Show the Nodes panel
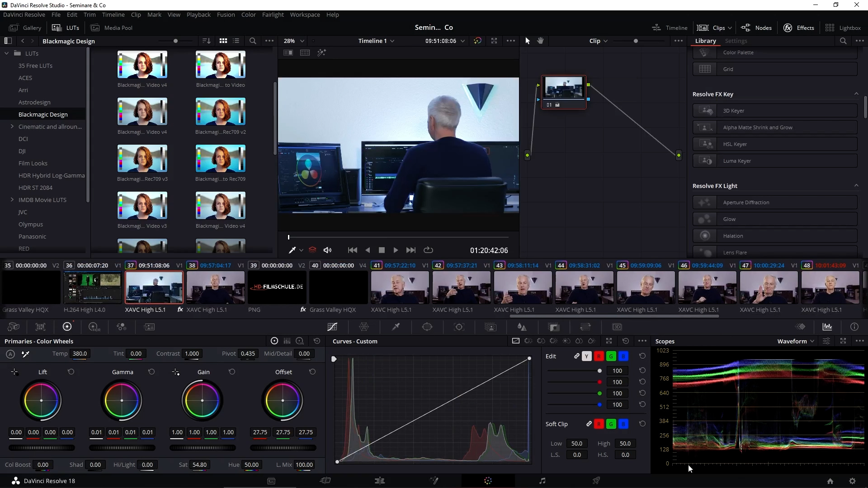Screen dimensions: 868x488 [x=756, y=28]
